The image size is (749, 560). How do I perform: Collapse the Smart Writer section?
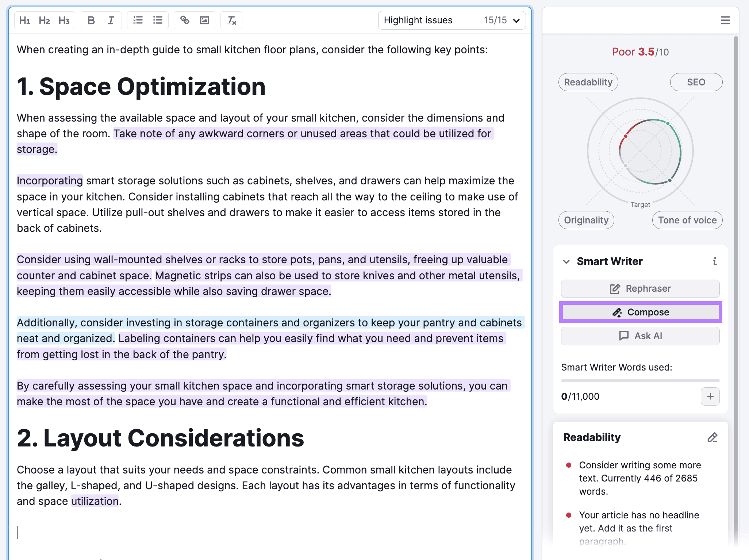[566, 261]
